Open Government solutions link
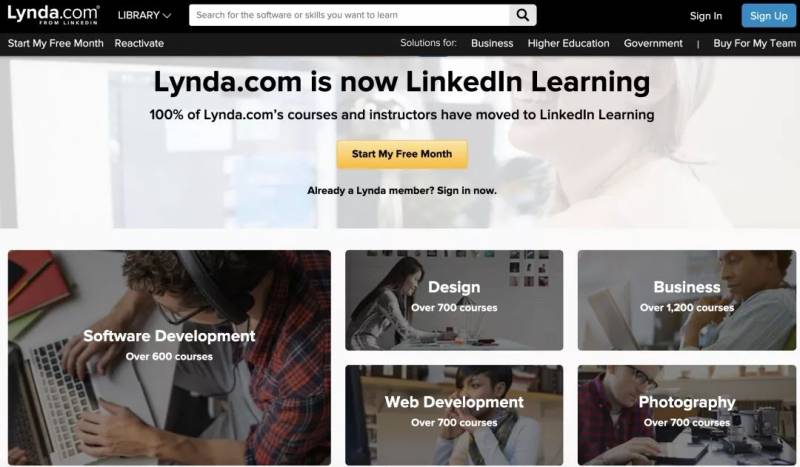 pos(653,43)
